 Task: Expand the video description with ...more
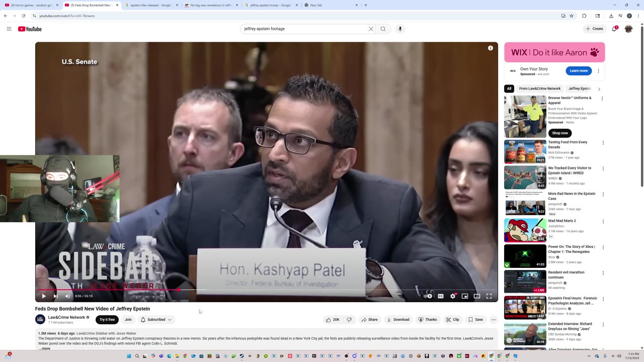pyautogui.click(x=45, y=348)
